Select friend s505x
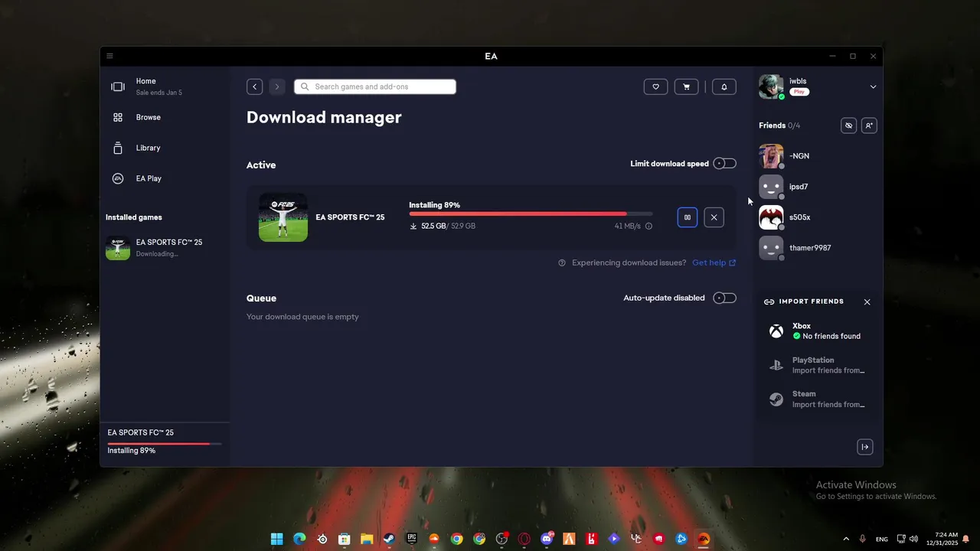Viewport: 980px width, 551px height. [818, 217]
